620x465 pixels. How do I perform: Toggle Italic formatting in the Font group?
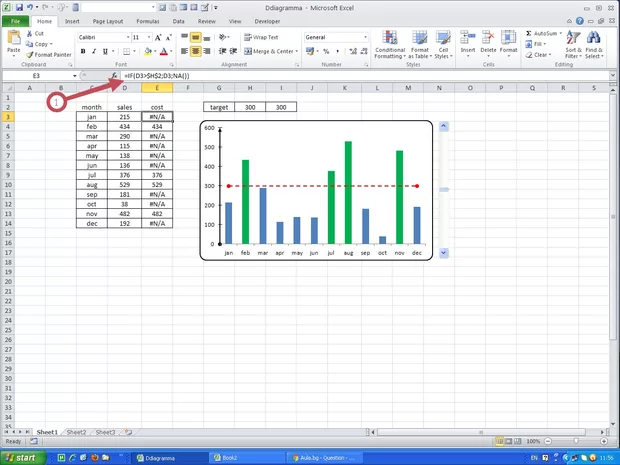pyautogui.click(x=93, y=51)
